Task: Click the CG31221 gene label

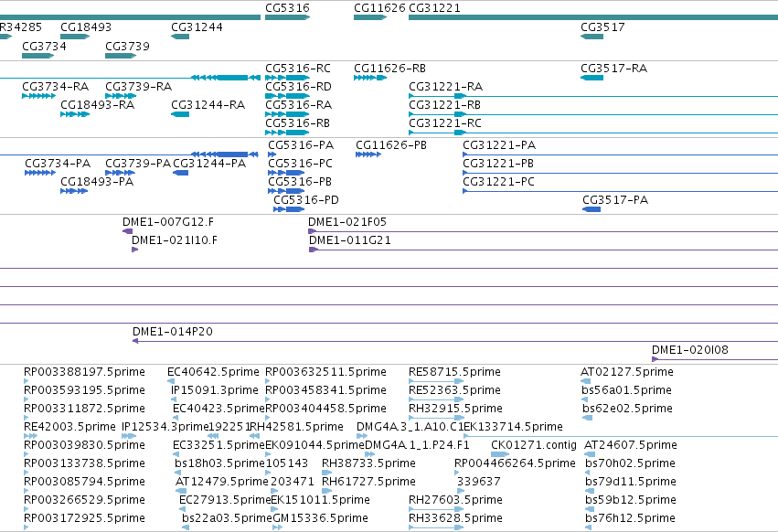Action: point(434,8)
